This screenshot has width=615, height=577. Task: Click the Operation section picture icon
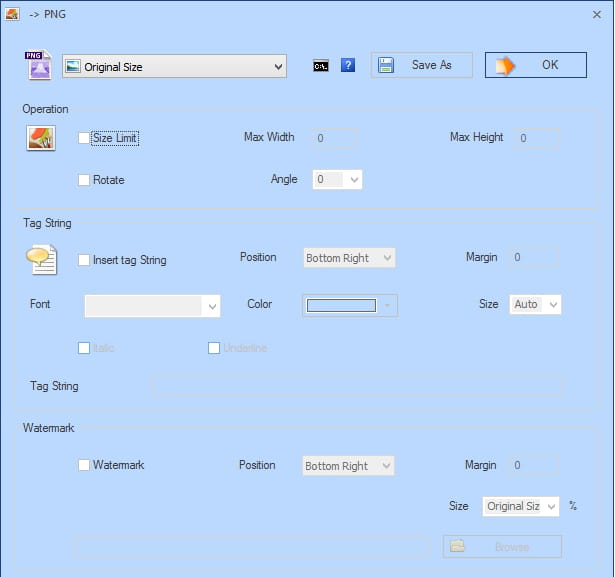point(41,138)
